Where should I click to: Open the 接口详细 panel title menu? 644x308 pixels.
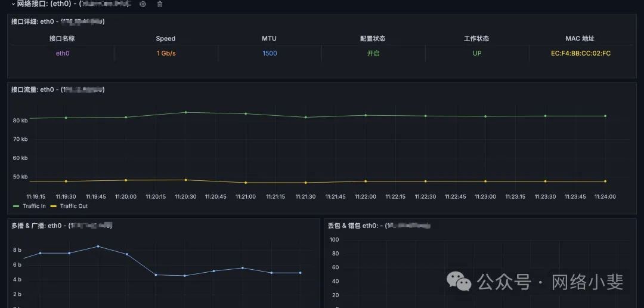pyautogui.click(x=58, y=21)
